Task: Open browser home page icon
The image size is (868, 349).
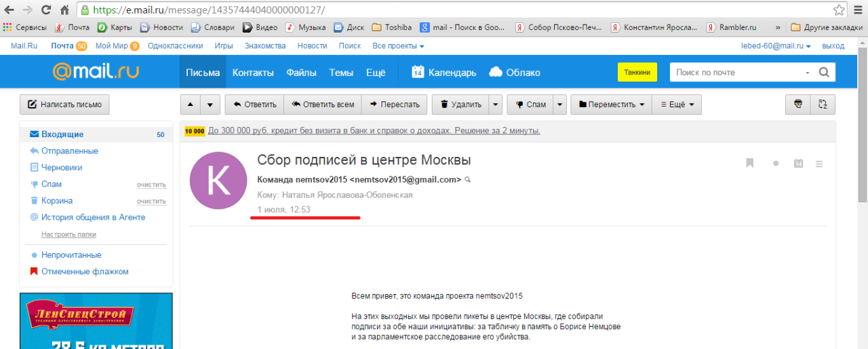Action: [x=64, y=10]
